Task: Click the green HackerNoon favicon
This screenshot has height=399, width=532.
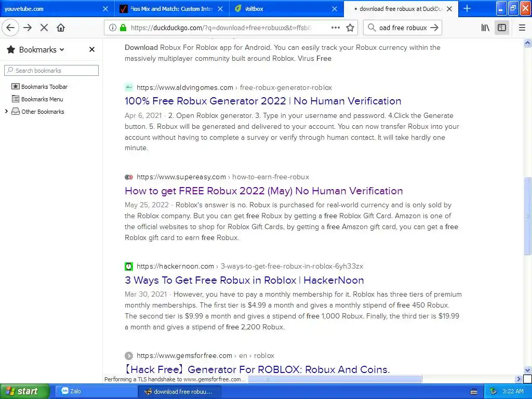Action: pos(129,267)
